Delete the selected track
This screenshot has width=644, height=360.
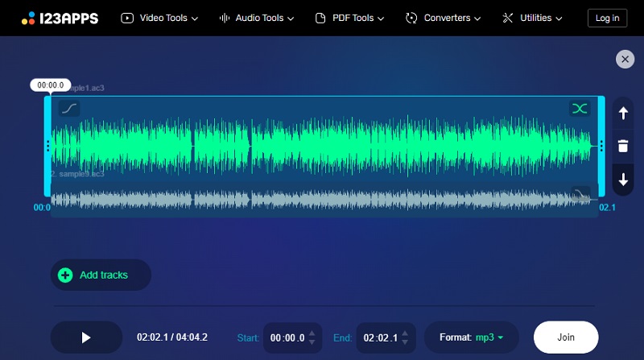tap(623, 146)
